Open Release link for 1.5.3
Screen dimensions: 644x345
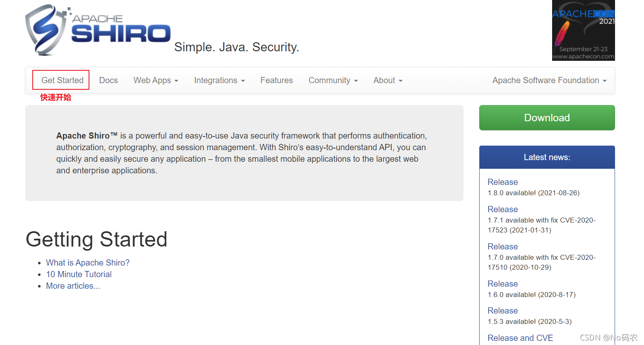(502, 311)
